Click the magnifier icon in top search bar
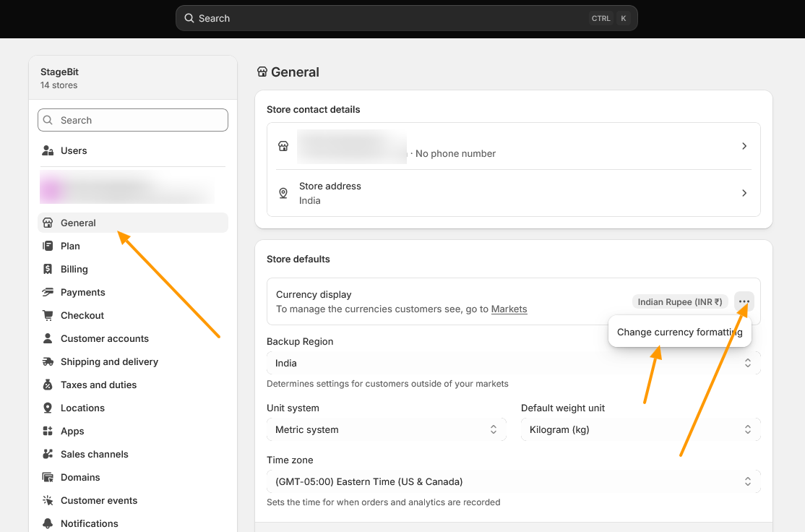805x532 pixels. [x=189, y=19]
